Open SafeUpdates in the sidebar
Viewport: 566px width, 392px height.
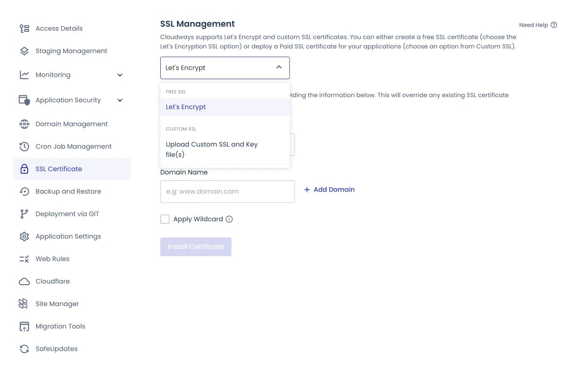click(x=72, y=349)
